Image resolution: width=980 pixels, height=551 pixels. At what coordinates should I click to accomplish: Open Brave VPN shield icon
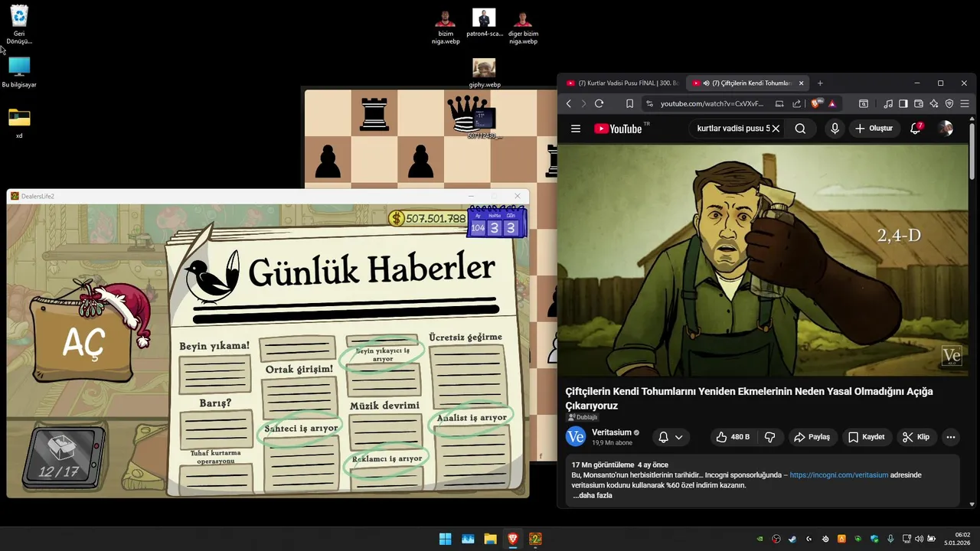pos(949,103)
